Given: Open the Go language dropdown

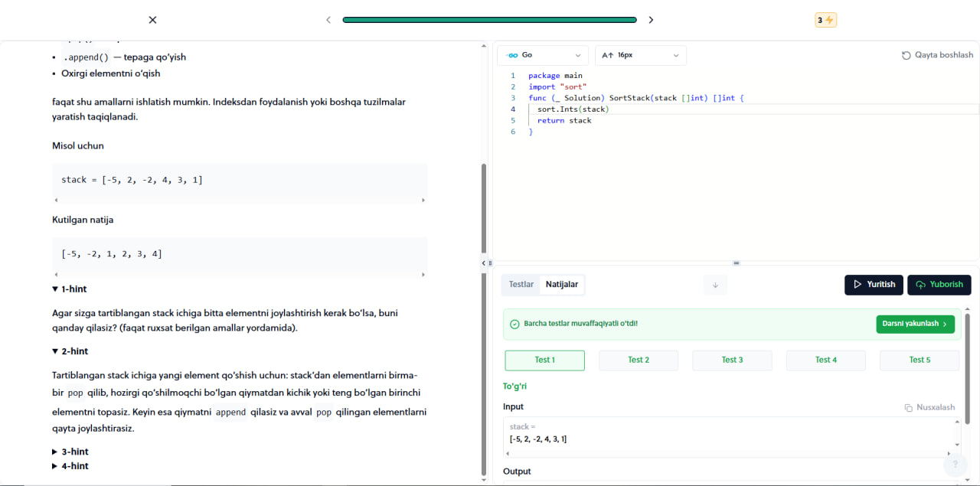Looking at the screenshot, I should [543, 55].
